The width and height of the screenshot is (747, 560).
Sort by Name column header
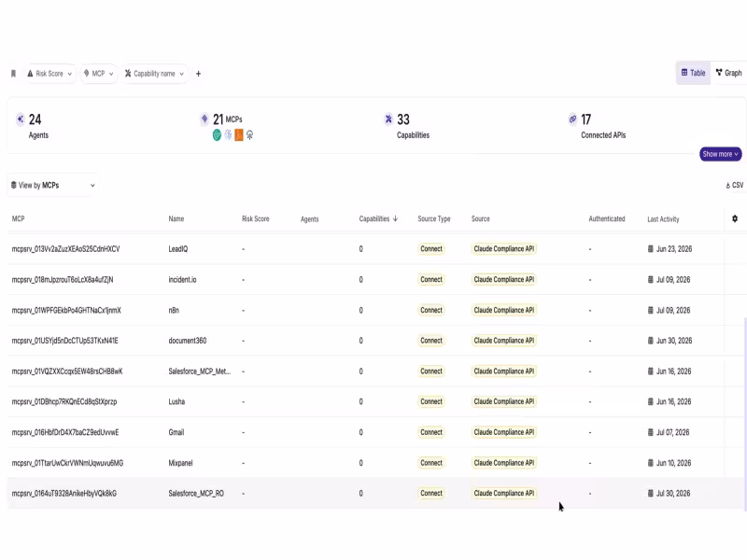pos(176,218)
